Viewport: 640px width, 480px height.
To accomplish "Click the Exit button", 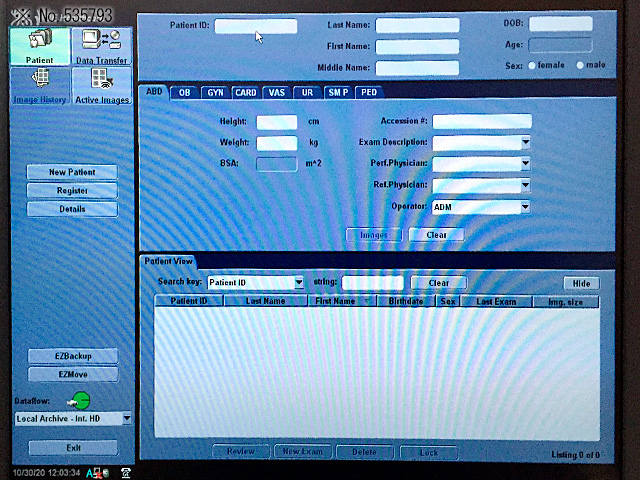I will click(x=73, y=448).
